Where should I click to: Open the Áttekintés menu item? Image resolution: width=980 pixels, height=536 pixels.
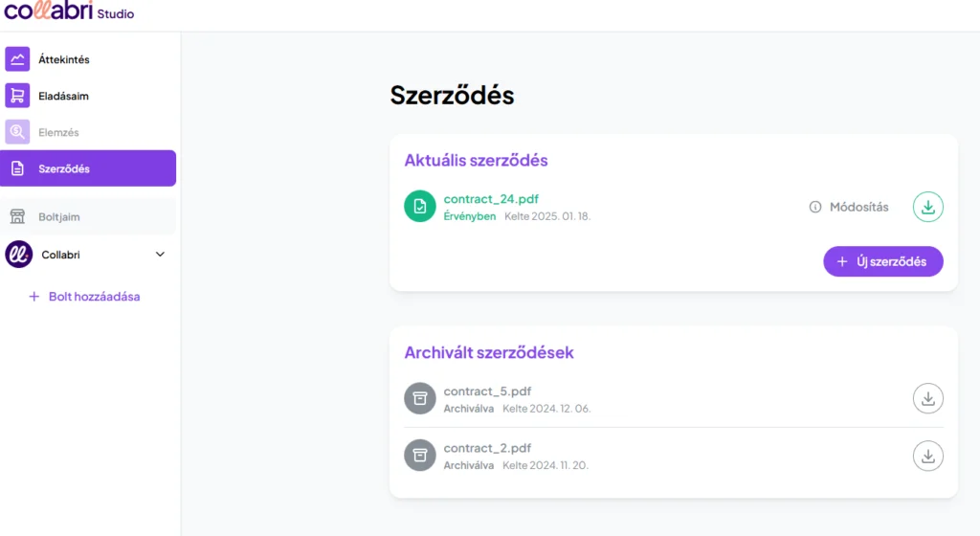pyautogui.click(x=64, y=59)
